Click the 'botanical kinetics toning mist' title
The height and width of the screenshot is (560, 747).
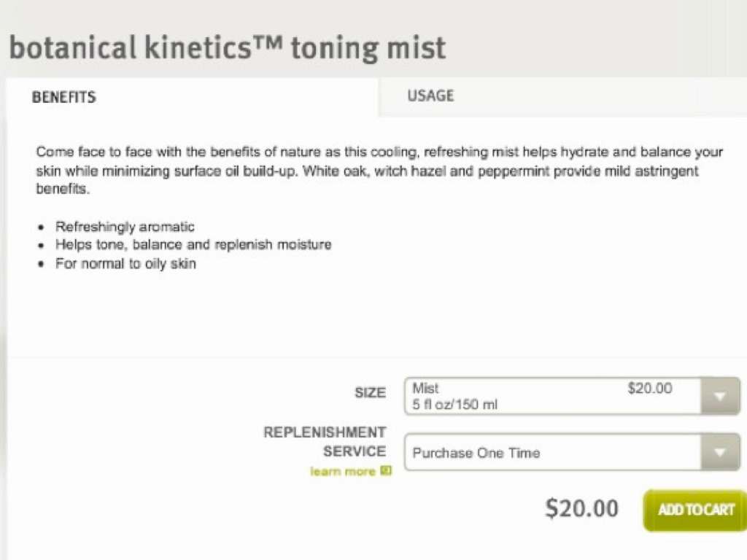(x=227, y=48)
